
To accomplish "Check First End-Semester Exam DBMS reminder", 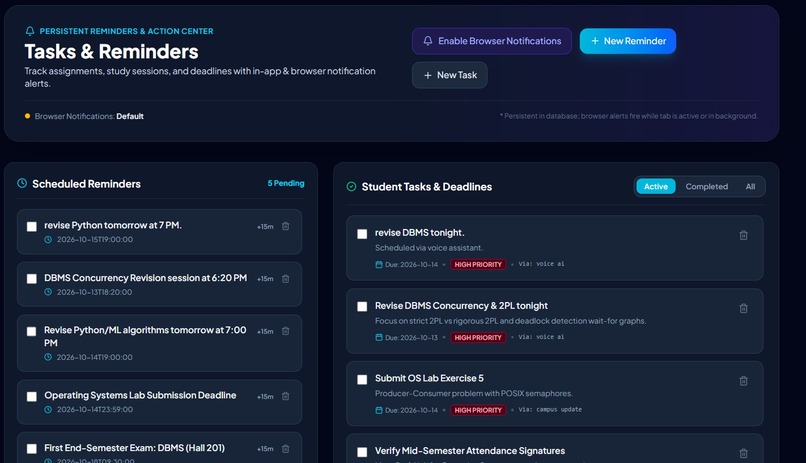I will click(32, 449).
